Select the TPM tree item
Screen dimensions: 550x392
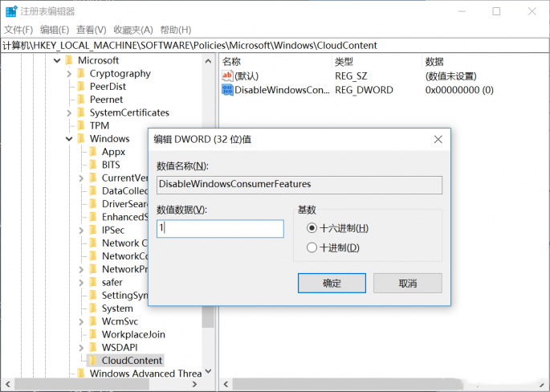100,125
